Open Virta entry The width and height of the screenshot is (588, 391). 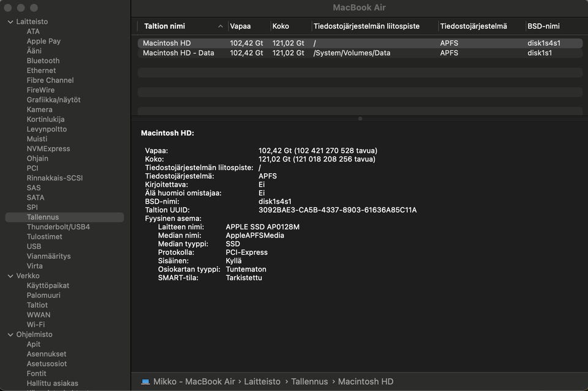point(34,266)
